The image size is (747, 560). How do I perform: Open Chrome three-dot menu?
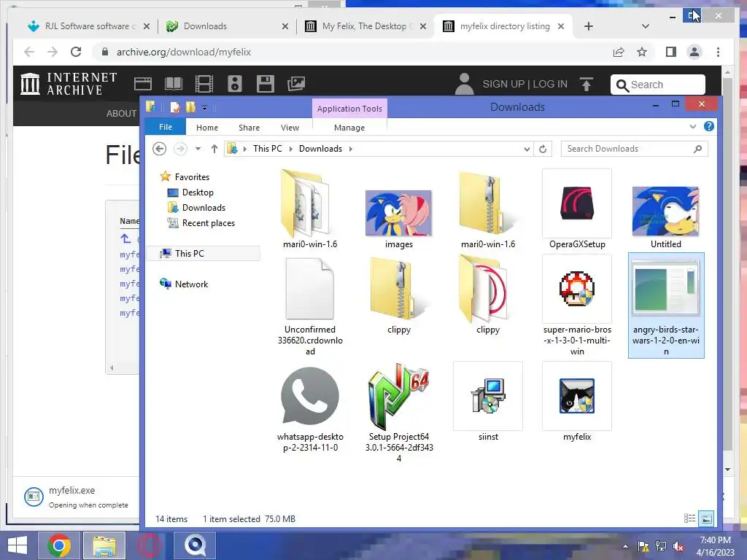click(x=718, y=52)
